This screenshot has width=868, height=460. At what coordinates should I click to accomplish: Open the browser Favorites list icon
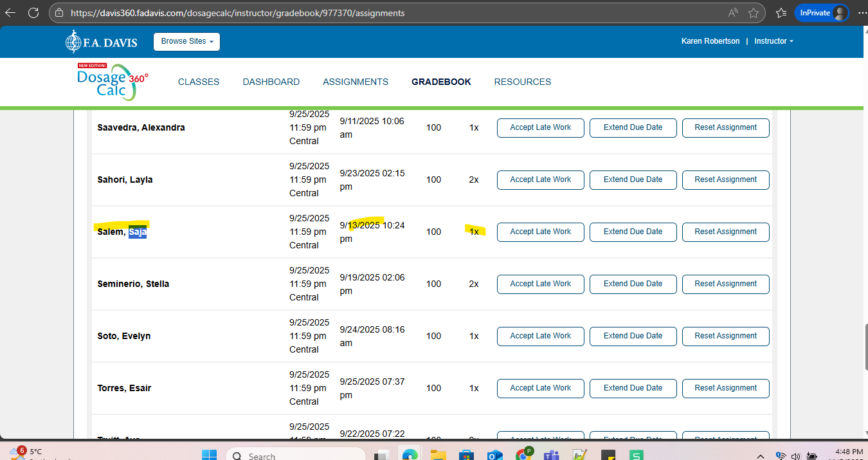tap(781, 13)
